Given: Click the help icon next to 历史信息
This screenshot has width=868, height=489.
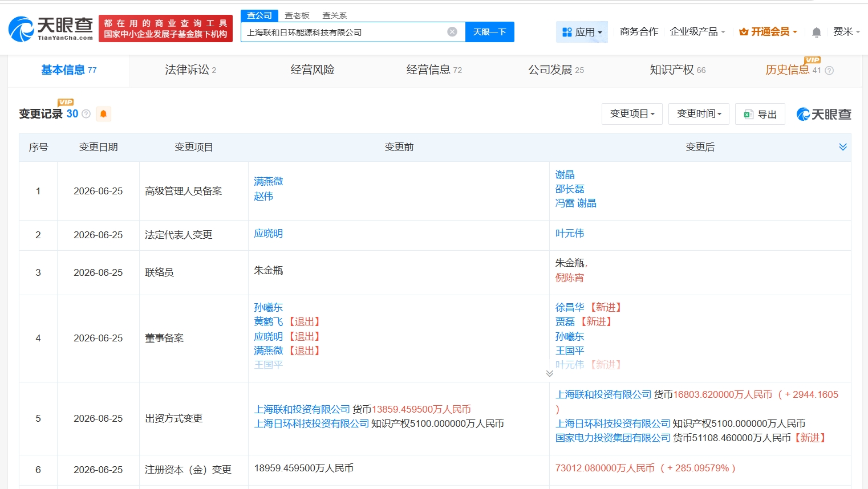Looking at the screenshot, I should (829, 71).
